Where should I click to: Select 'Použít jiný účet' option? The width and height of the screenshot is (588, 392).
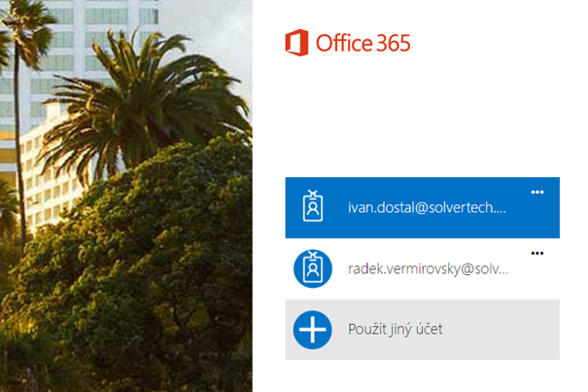422,330
